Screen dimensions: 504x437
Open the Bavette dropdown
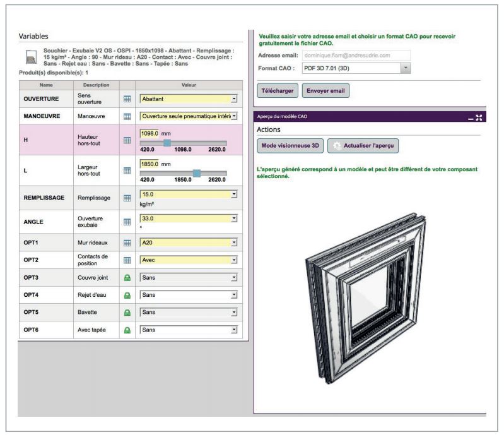coord(189,312)
